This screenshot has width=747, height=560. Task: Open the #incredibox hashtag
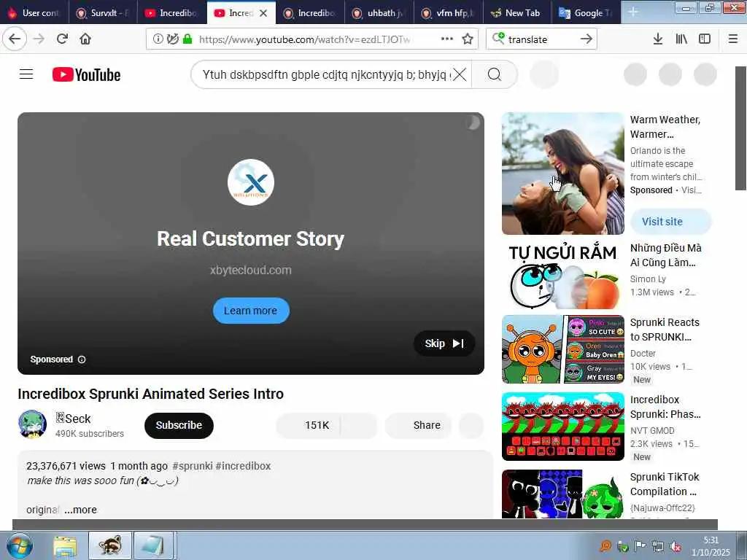[243, 466]
